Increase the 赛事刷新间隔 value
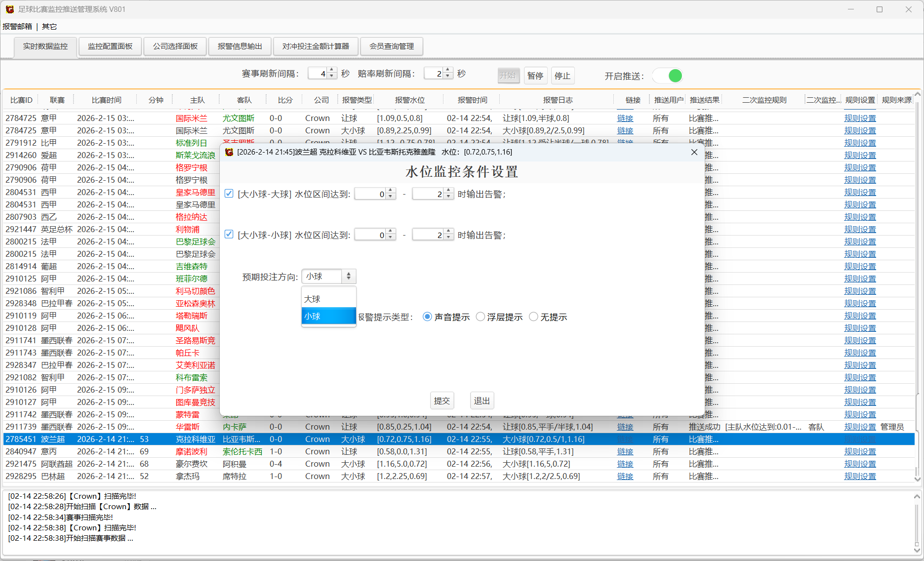 (332, 70)
